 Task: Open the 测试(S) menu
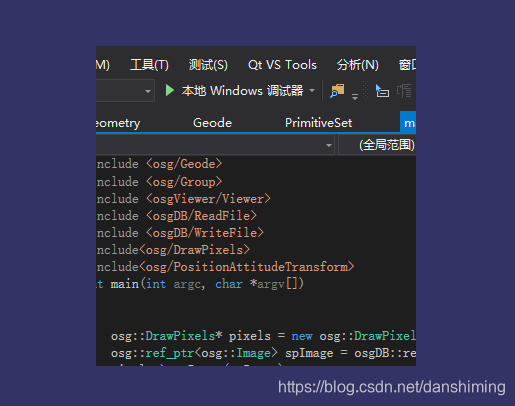coord(208,65)
